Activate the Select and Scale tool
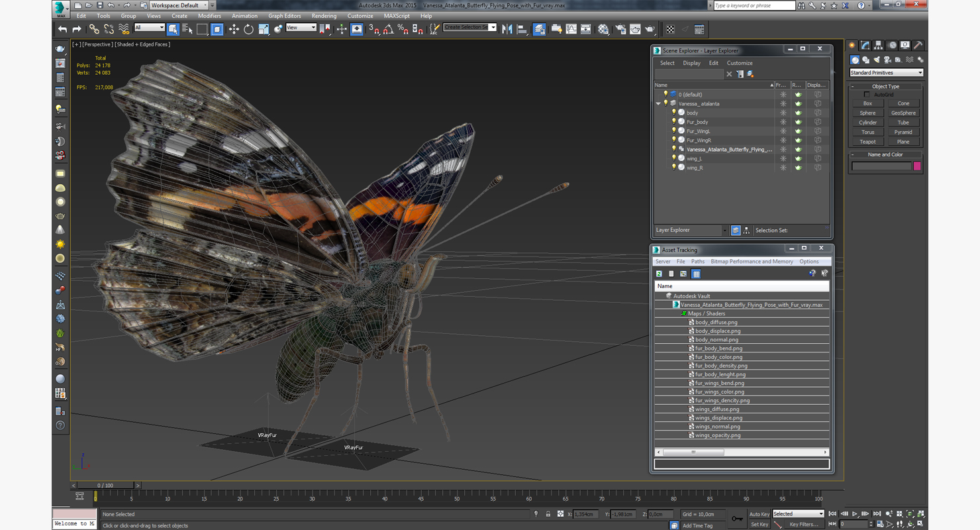980x530 pixels. (264, 29)
